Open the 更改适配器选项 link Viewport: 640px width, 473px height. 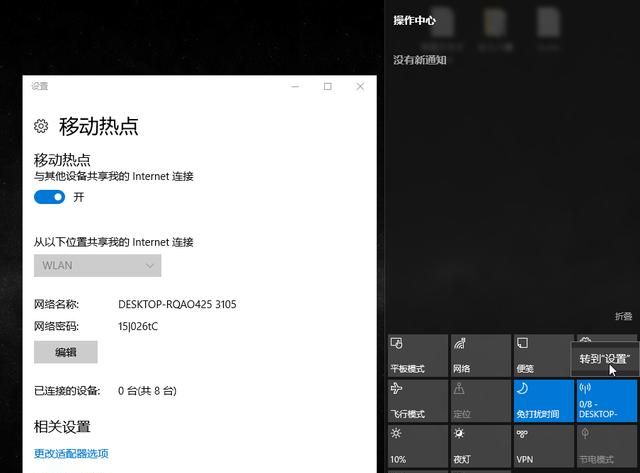tap(71, 453)
